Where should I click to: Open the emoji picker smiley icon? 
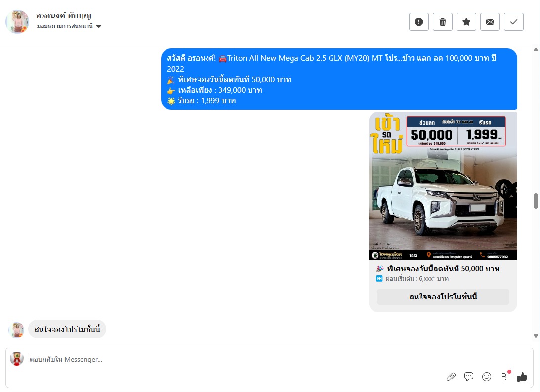tap(487, 377)
